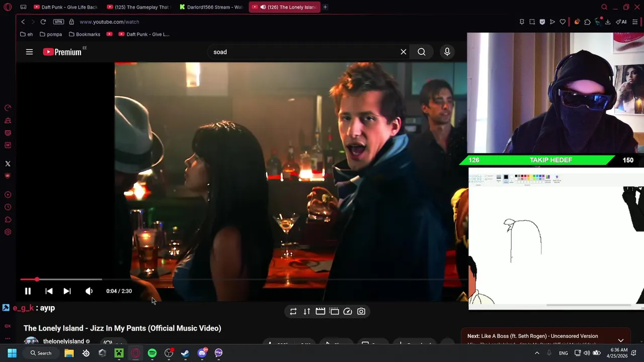Click the www.youtube.com/watch address bar
Screen dimensions: 644x362
[109, 22]
